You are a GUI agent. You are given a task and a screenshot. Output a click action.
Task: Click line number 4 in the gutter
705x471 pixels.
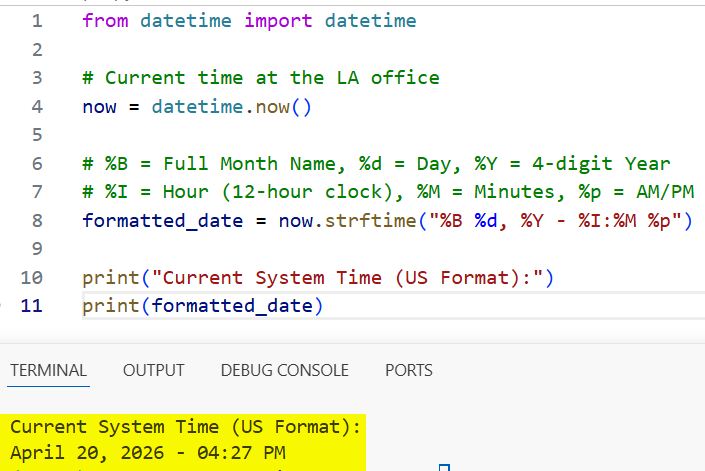click(37, 107)
